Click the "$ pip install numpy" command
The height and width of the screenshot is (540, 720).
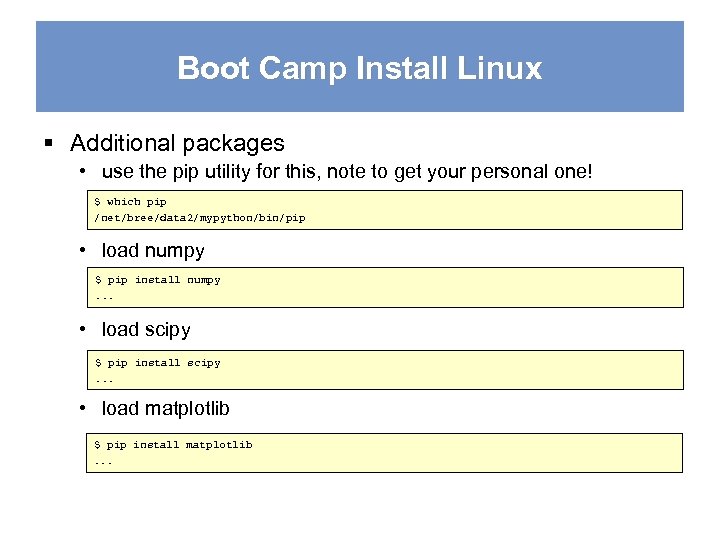click(157, 280)
